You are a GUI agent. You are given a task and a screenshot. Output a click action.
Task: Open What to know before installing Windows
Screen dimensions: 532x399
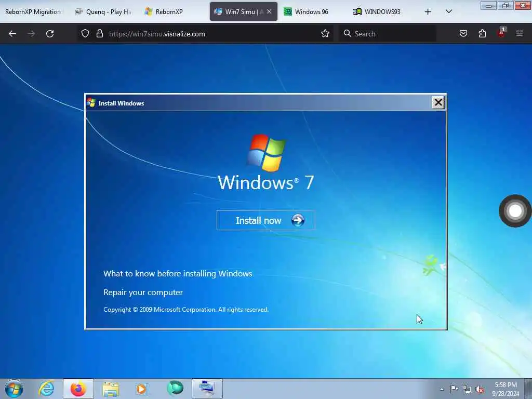point(178,273)
